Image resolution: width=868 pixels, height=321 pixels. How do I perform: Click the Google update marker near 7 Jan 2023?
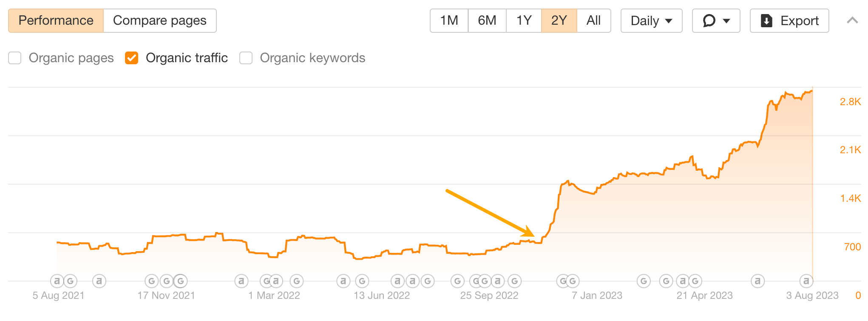(x=572, y=281)
